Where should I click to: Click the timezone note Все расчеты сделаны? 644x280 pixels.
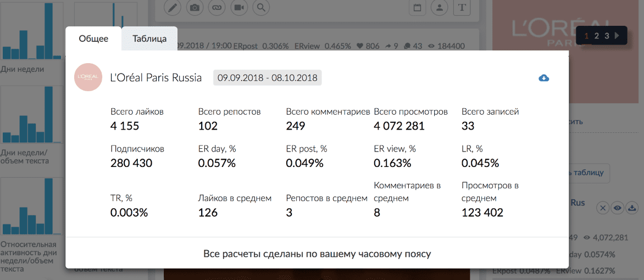317,254
